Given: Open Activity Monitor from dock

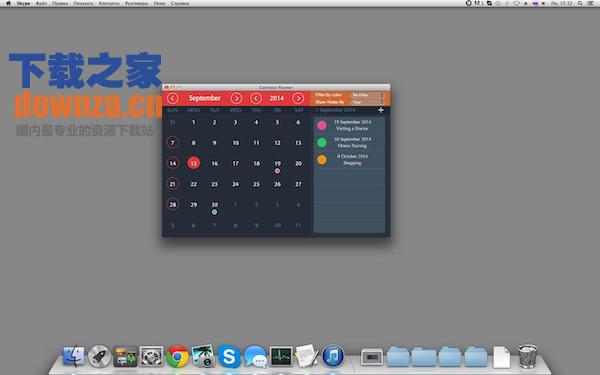Looking at the screenshot, I should [x=281, y=356].
